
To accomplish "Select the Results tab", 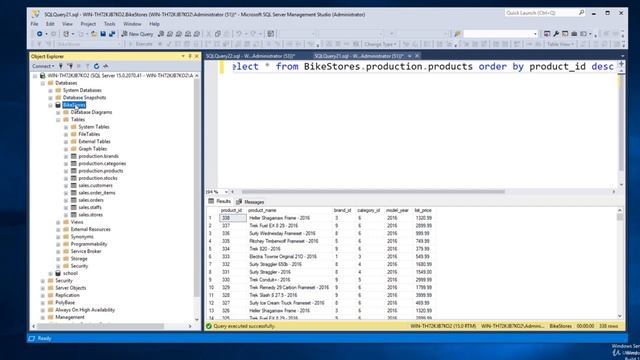I will point(220,201).
